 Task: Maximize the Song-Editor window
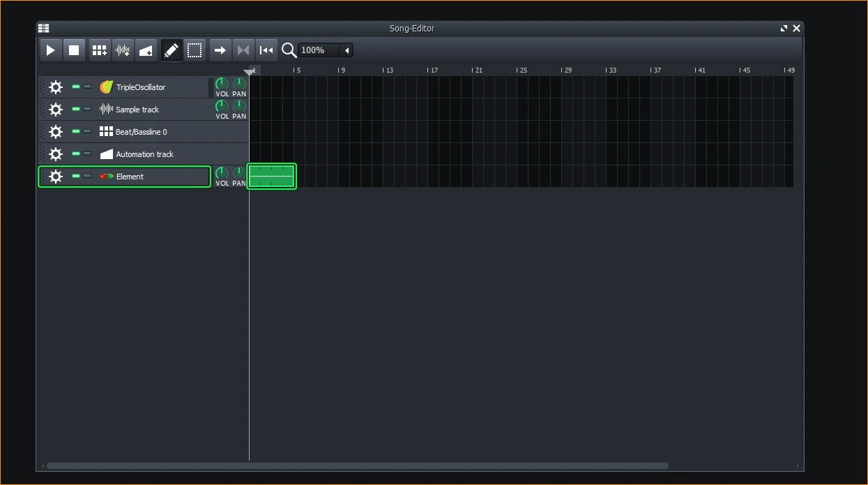pos(784,29)
